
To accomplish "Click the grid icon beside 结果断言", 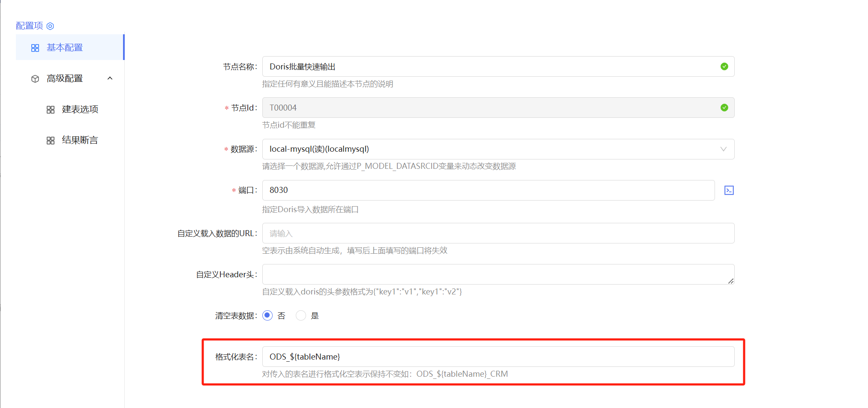I will (51, 141).
